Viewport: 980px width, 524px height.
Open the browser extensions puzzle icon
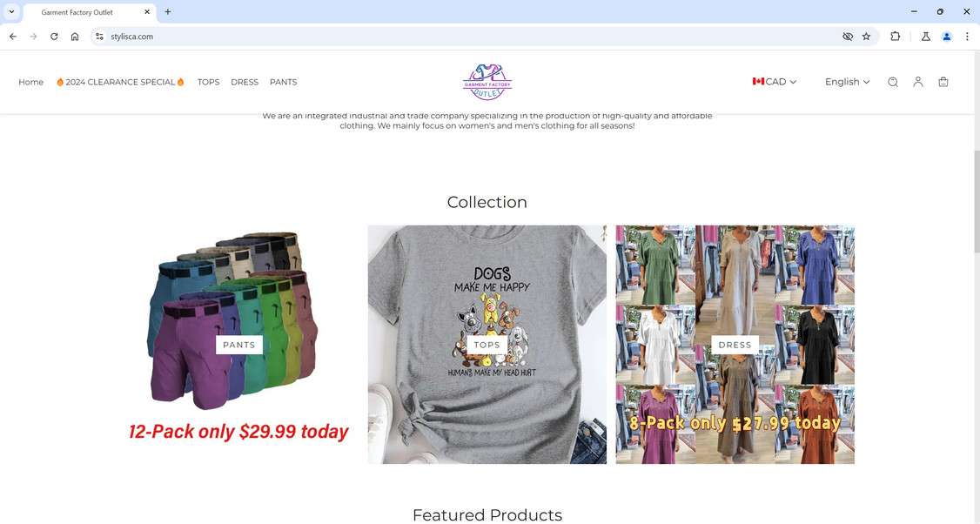895,37
